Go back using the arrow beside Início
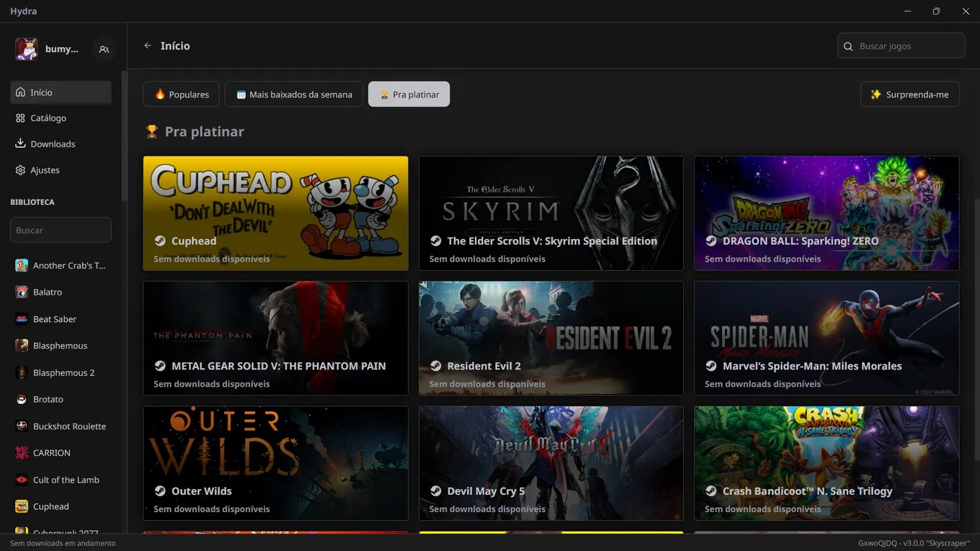 click(148, 45)
